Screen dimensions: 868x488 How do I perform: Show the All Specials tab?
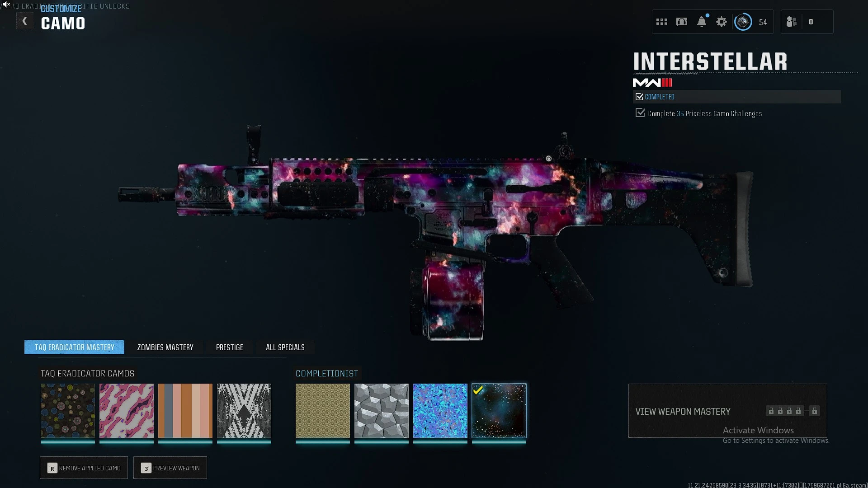point(285,347)
